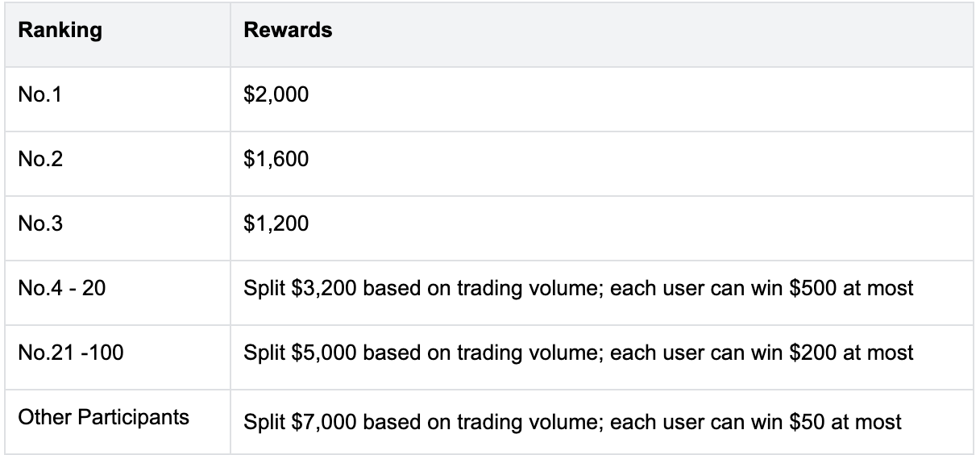
Task: Click the $1,200 reward value
Action: 276,223
